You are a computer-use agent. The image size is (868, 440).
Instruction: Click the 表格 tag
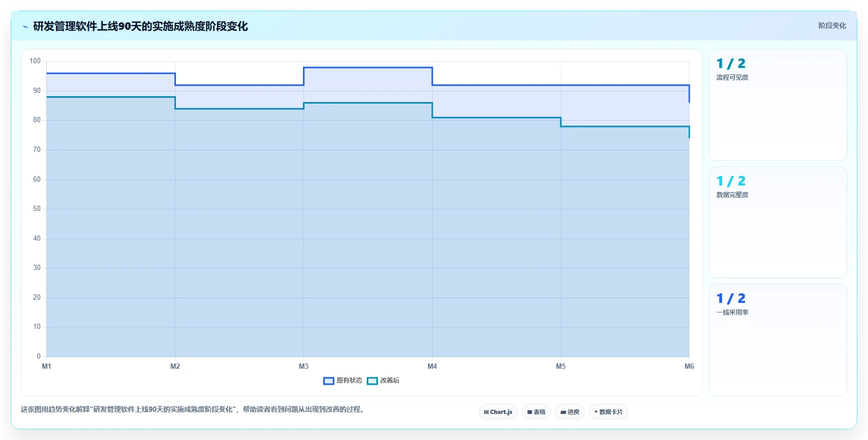[536, 412]
